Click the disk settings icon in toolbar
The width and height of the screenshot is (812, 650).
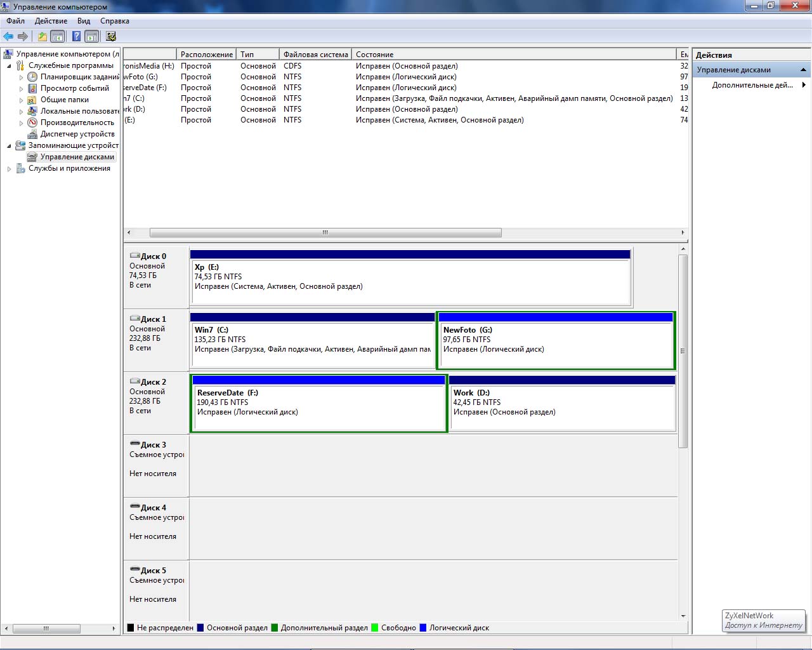point(111,37)
